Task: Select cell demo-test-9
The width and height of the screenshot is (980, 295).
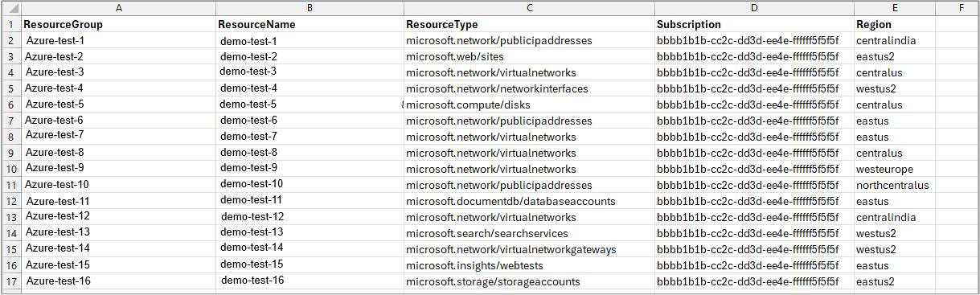Action: pyautogui.click(x=310, y=169)
